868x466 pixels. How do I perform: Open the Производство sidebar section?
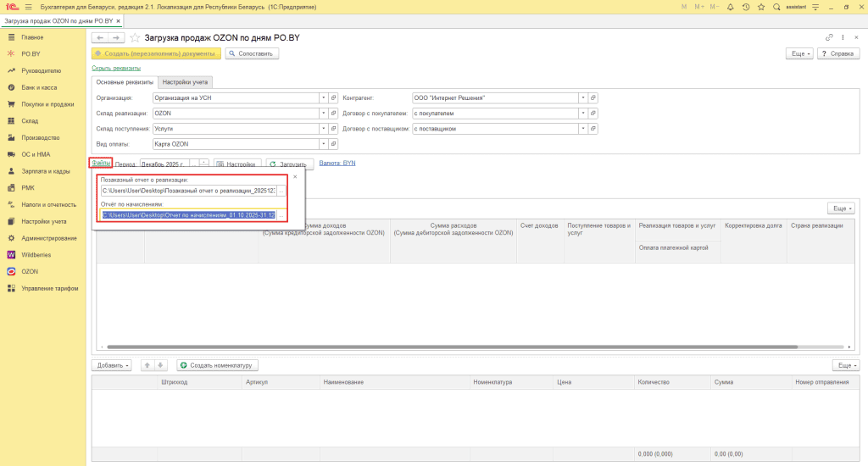tap(41, 137)
